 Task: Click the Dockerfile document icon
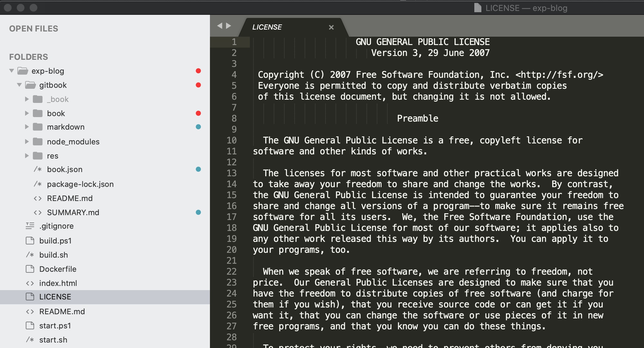pyautogui.click(x=30, y=269)
